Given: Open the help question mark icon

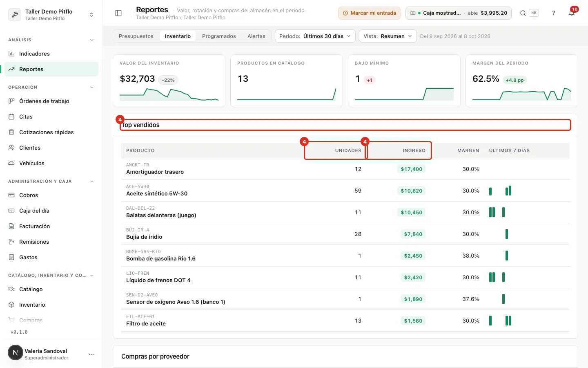Looking at the screenshot, I should 554,13.
